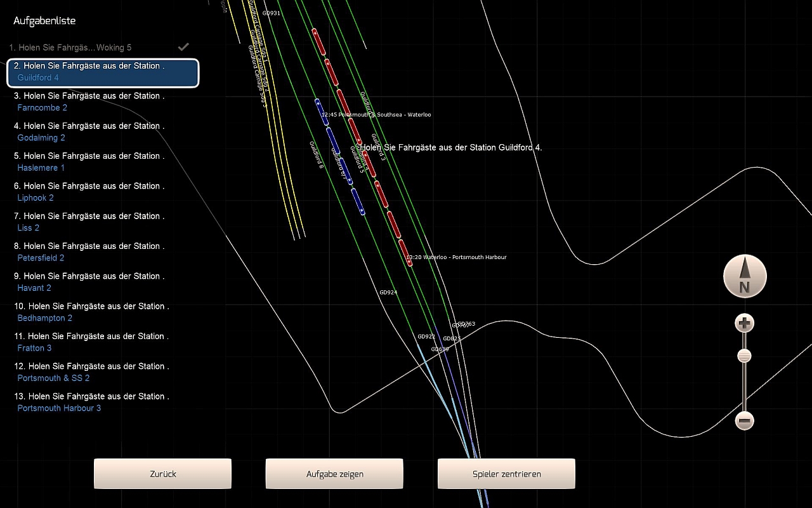Select task 2 Guildford 4
Image resolution: width=812 pixels, height=508 pixels.
pyautogui.click(x=103, y=72)
